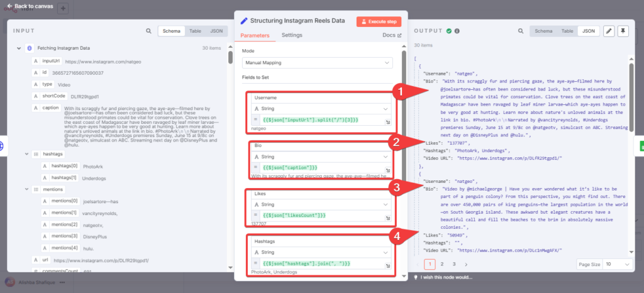Image resolution: width=644 pixels, height=293 pixels.
Task: Click the pencil icon to rename node
Action: (244, 21)
